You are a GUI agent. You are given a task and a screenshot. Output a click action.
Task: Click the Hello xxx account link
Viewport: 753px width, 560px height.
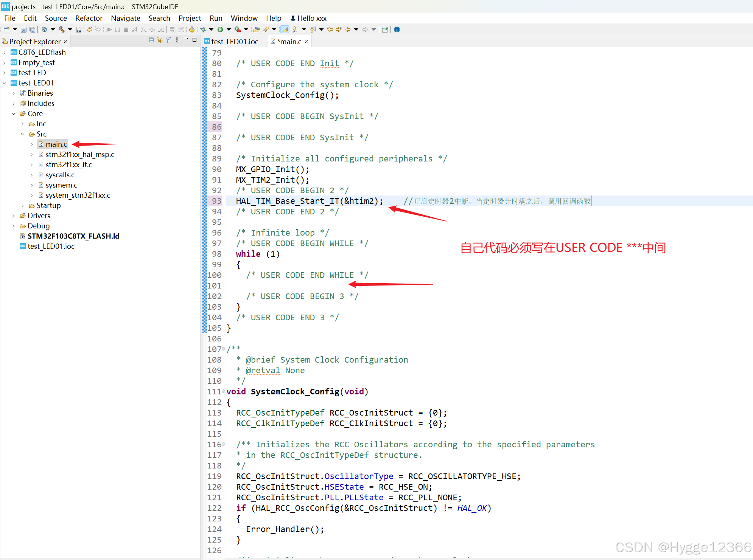click(308, 18)
